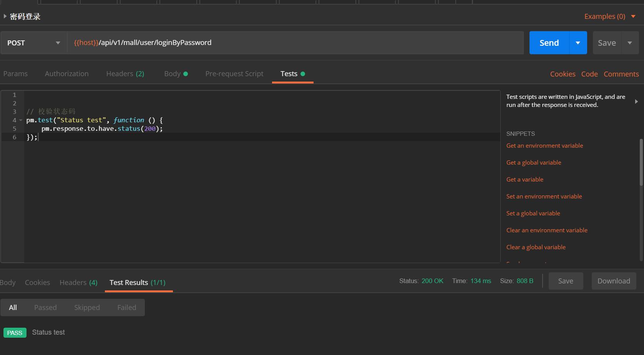Filter test results by Passed
The height and width of the screenshot is (355, 644).
click(45, 307)
